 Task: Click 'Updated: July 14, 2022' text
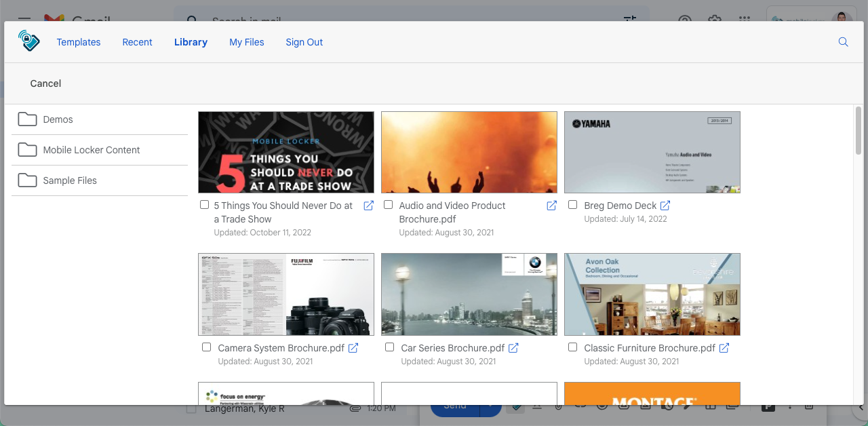click(625, 219)
